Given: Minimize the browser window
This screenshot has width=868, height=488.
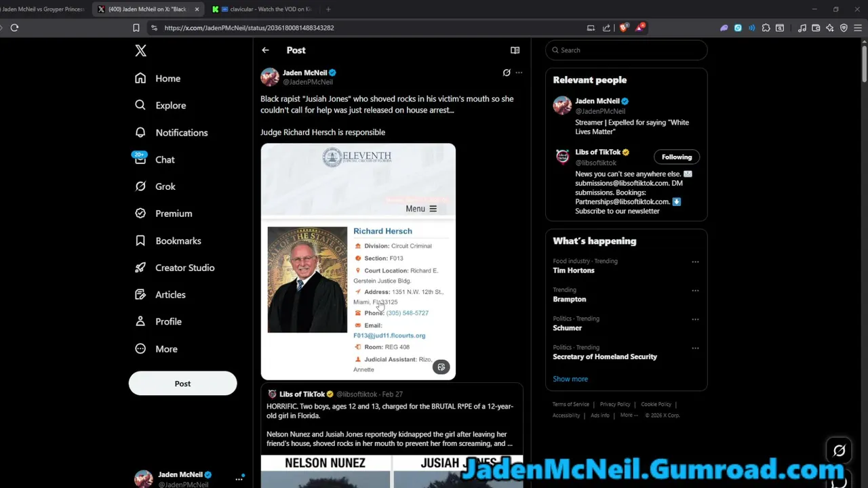Looking at the screenshot, I should (x=814, y=9).
